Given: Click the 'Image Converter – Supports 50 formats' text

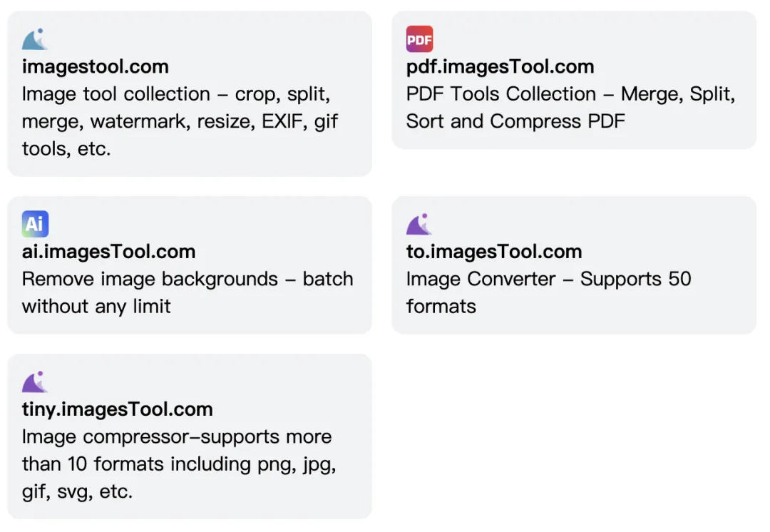Looking at the screenshot, I should [548, 293].
